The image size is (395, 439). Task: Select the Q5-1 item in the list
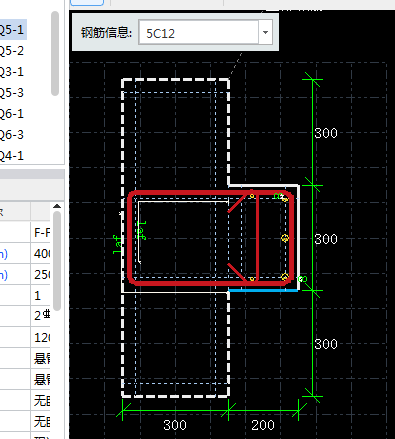(x=13, y=30)
